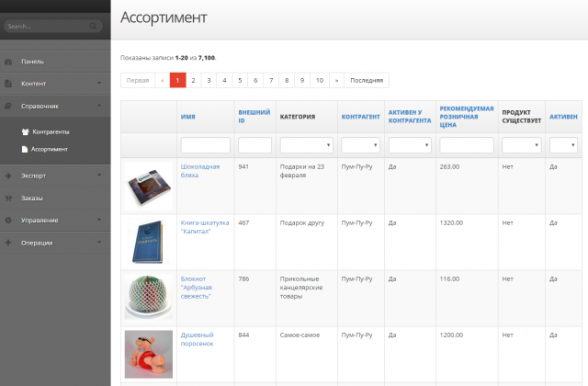
Task: Click the Заказы shopping cart icon
Action: click(8, 198)
